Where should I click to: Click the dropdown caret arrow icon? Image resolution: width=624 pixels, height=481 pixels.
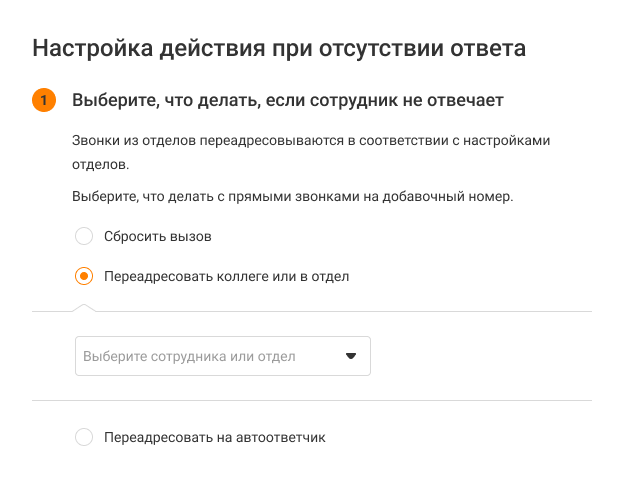(351, 356)
